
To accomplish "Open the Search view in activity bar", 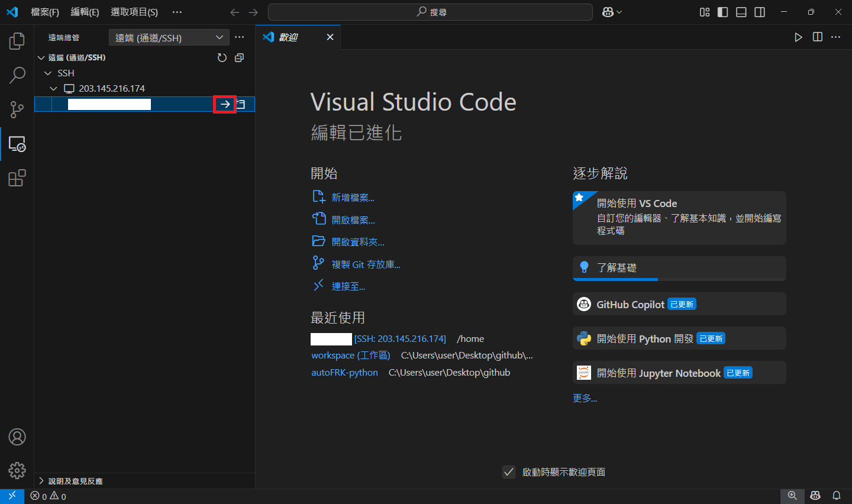I will coord(17,75).
